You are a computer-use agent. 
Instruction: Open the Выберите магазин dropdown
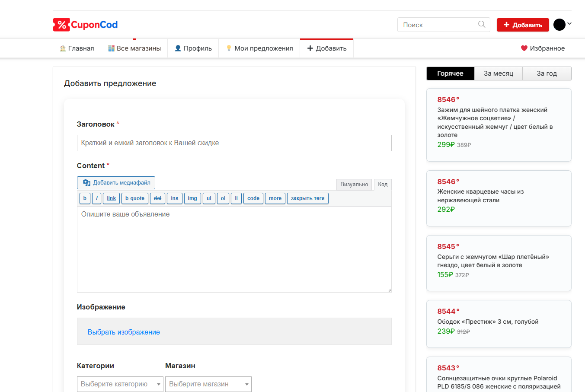(x=208, y=384)
